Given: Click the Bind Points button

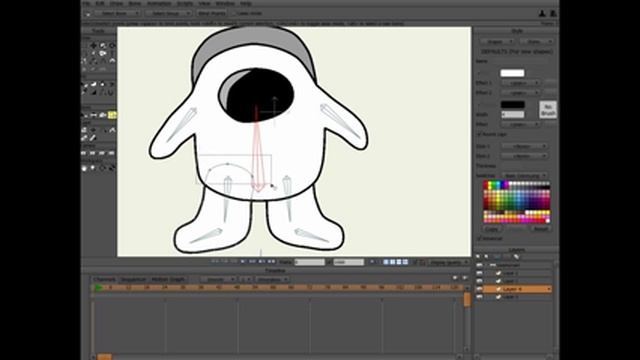Looking at the screenshot, I should [212, 13].
